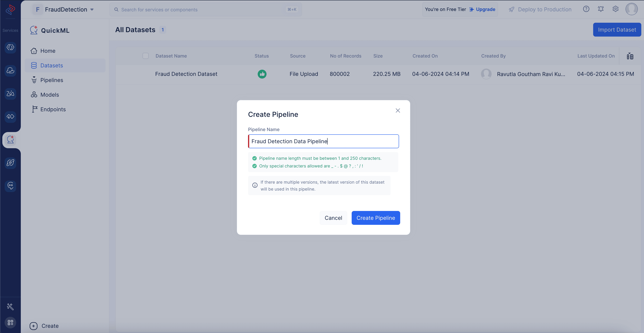The height and width of the screenshot is (333, 644).
Task: Open the Pipelines section icon
Action: tap(34, 80)
